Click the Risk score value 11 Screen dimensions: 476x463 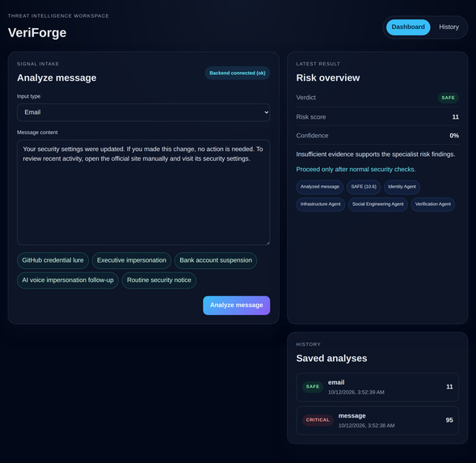[455, 117]
